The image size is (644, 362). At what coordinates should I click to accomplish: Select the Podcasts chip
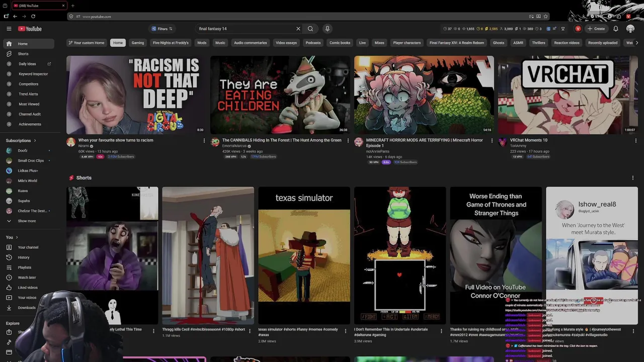[313, 43]
